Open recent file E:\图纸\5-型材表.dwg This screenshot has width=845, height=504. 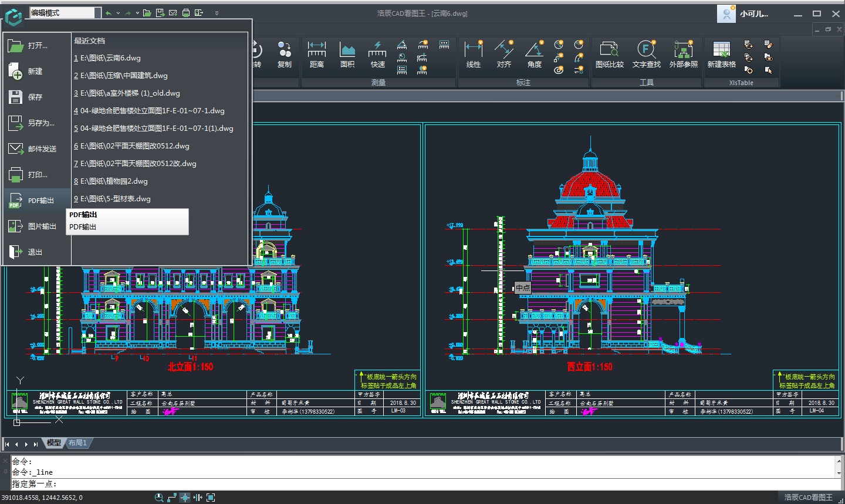112,199
